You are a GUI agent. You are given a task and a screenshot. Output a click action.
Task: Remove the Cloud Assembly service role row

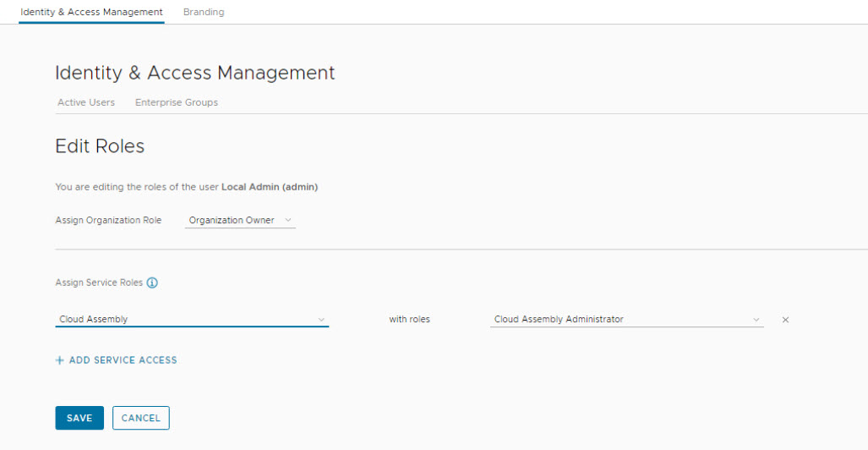coord(785,320)
